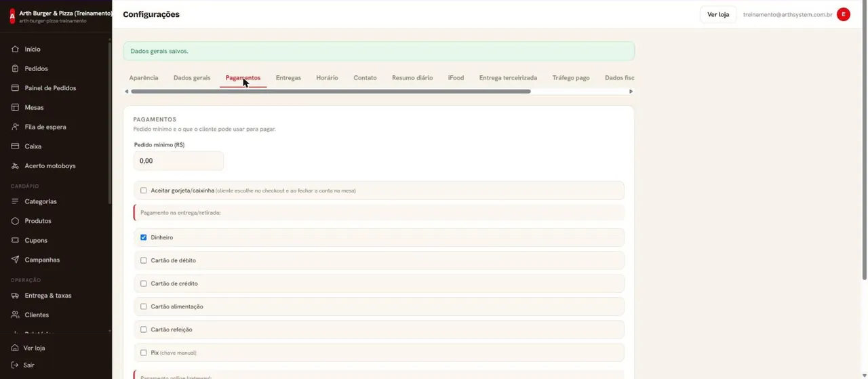Open Clientes in the sidebar
The height and width of the screenshot is (379, 868).
click(37, 315)
